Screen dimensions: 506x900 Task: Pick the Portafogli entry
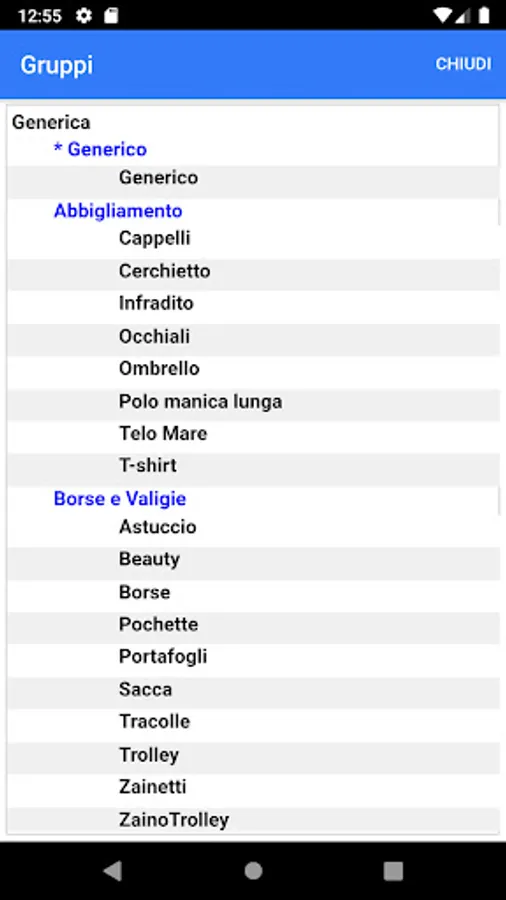point(253,657)
